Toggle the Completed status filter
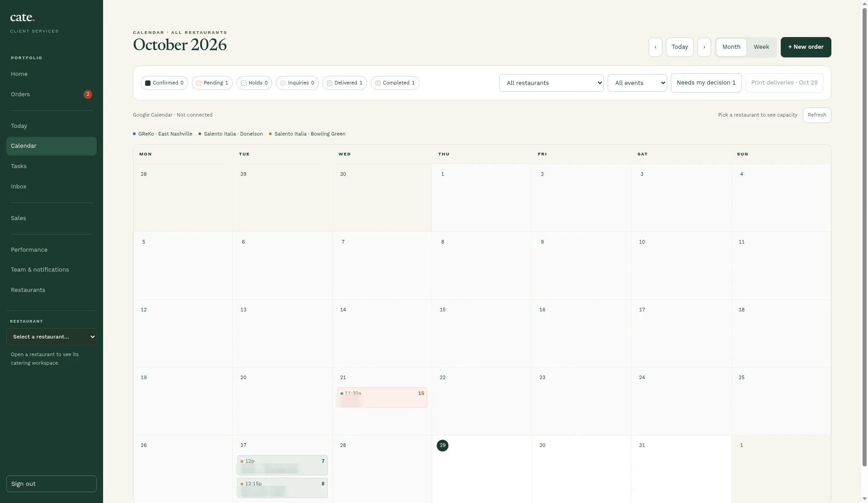Screen dimensions: 868x503 pyautogui.click(x=395, y=83)
